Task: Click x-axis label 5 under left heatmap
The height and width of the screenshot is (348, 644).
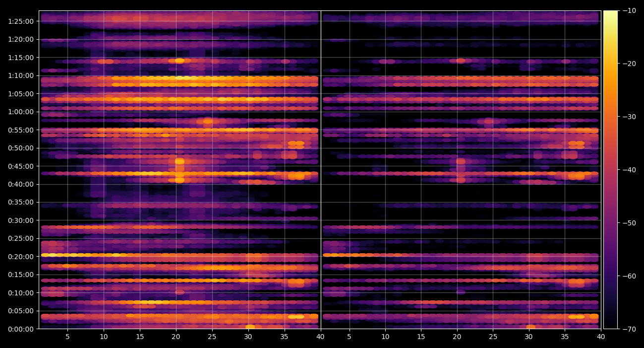Action: tap(67, 337)
